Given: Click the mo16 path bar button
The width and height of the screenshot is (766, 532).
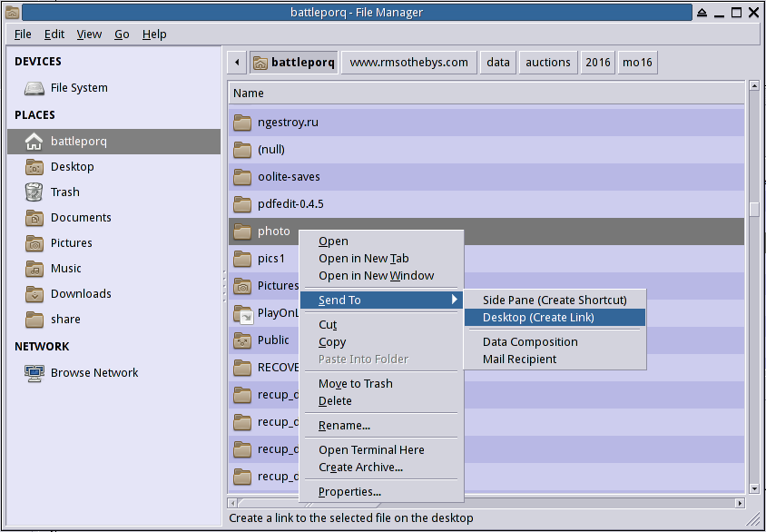Looking at the screenshot, I should pyautogui.click(x=637, y=63).
